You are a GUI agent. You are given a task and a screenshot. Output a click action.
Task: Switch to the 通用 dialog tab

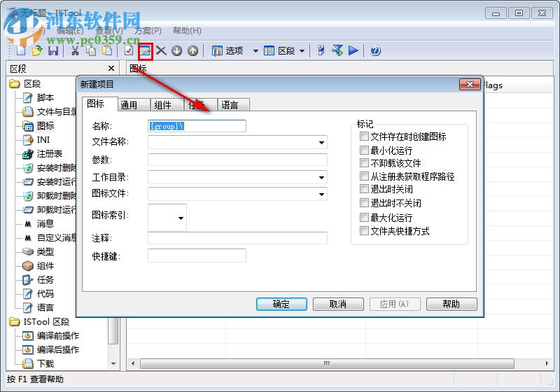click(x=134, y=105)
